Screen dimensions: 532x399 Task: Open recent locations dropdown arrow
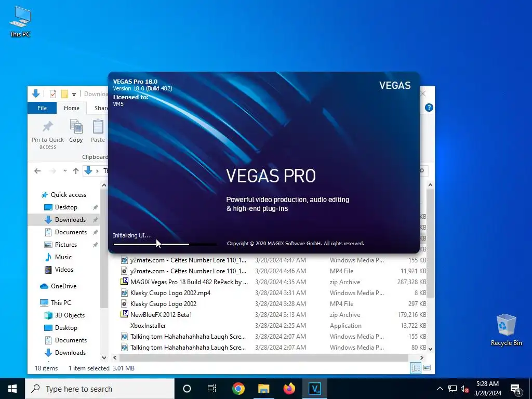point(65,171)
